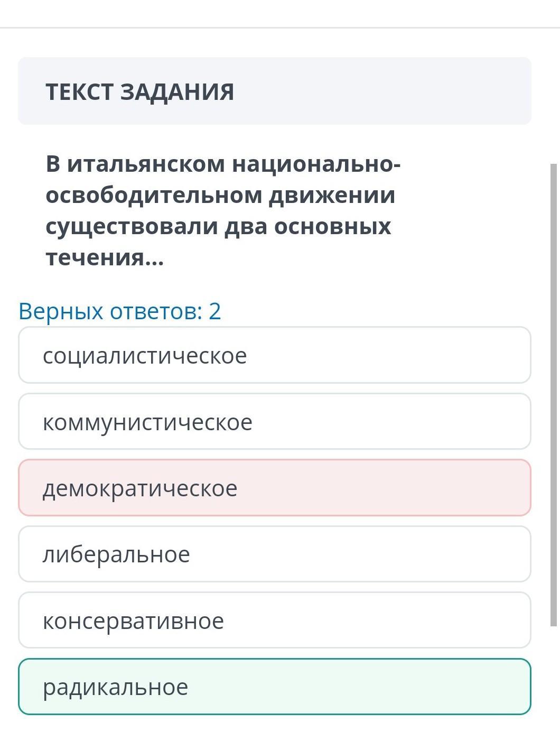Image resolution: width=560 pixels, height=750 pixels.
Task: Tap the word консервативное inside its box
Action: pos(133,621)
